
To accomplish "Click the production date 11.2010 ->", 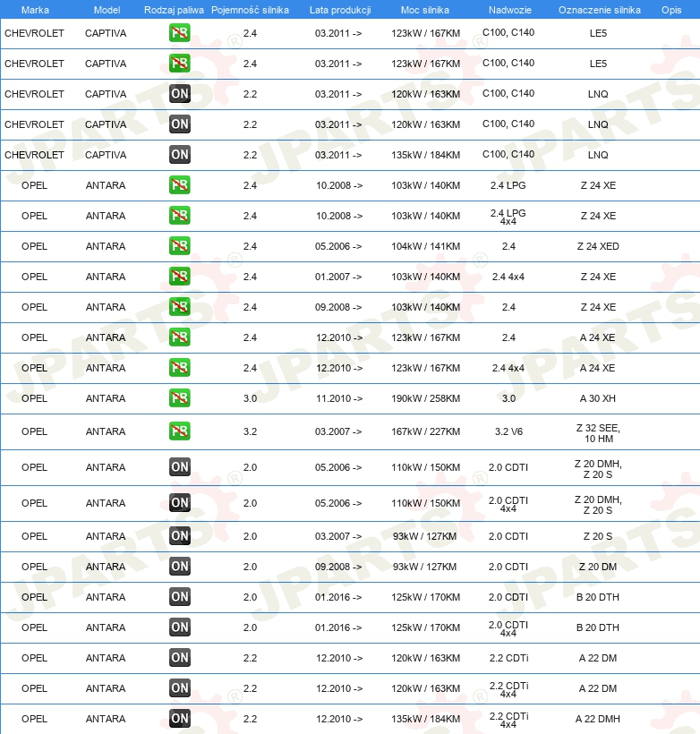I will pyautogui.click(x=339, y=398).
